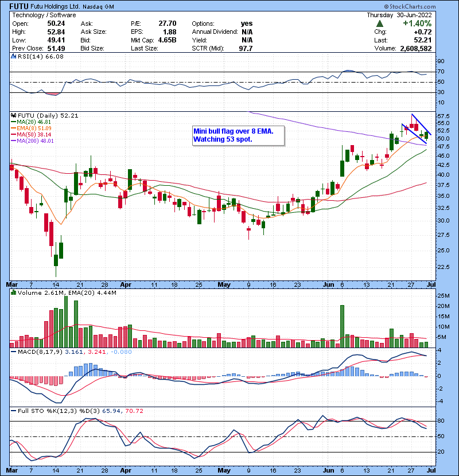Click the +1.40% percent change
This screenshot has height=476, width=459.
click(417, 24)
